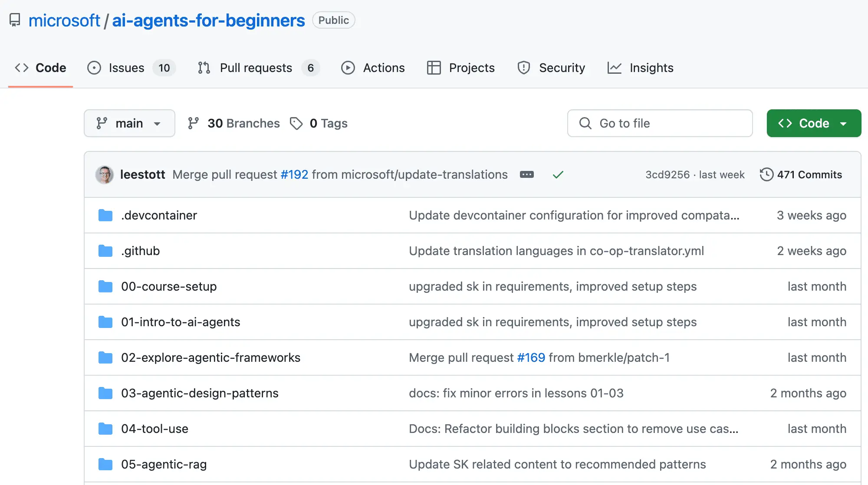Open the 00-course-setup folder

click(x=169, y=286)
